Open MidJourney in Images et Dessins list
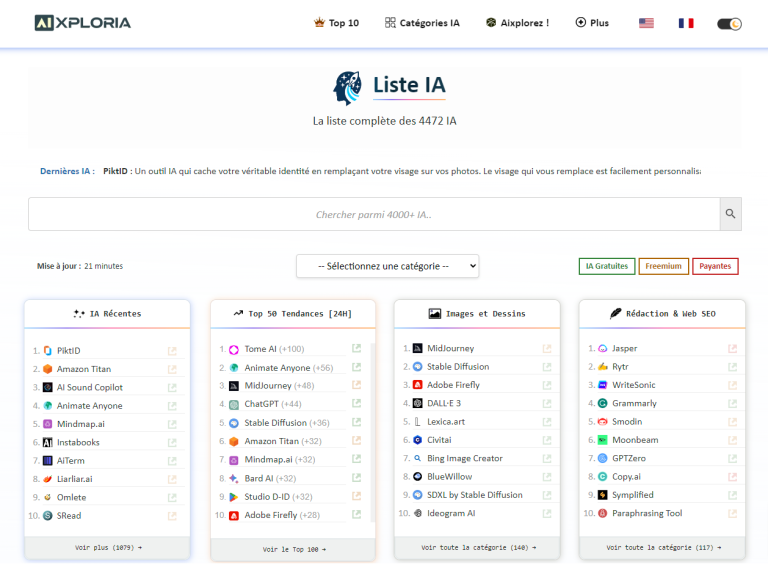Viewport: 768px width, 573px height. click(x=451, y=349)
